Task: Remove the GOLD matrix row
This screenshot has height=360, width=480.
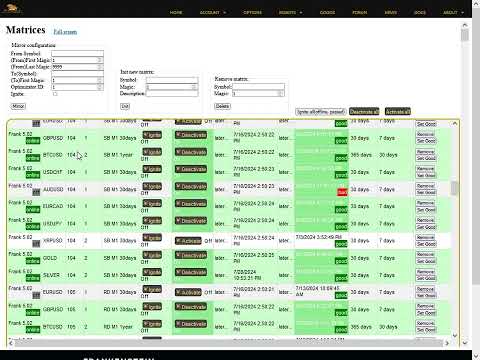Action: pyautogui.click(x=425, y=255)
